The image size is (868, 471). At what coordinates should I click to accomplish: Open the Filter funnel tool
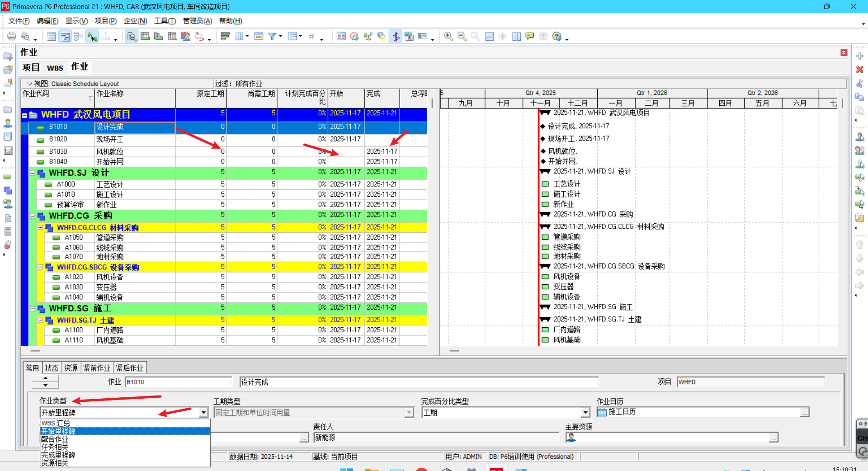272,37
